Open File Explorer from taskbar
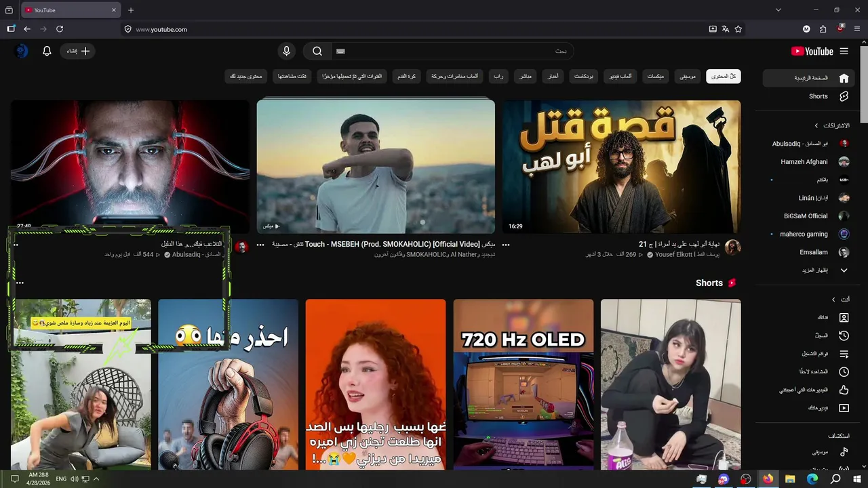 [790, 479]
